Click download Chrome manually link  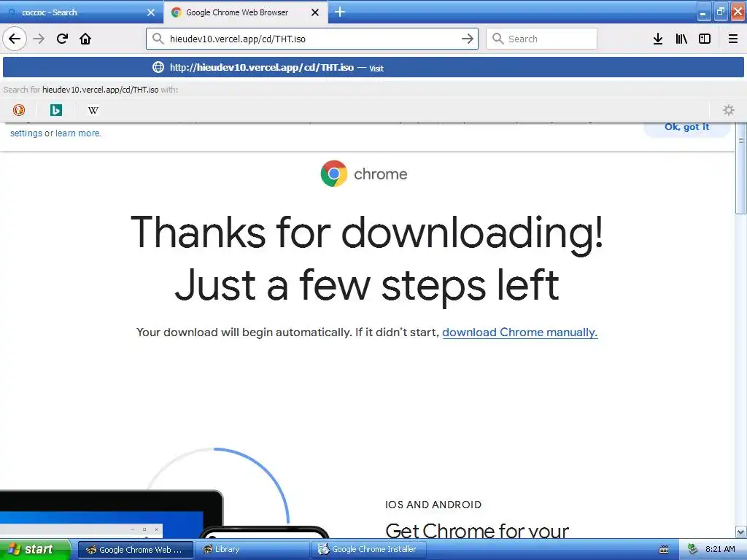(x=519, y=332)
